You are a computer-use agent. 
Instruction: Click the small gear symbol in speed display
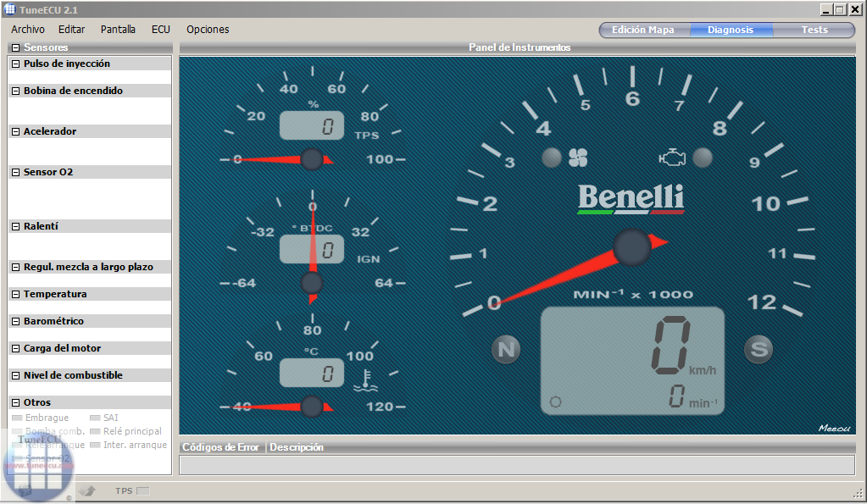(x=556, y=402)
